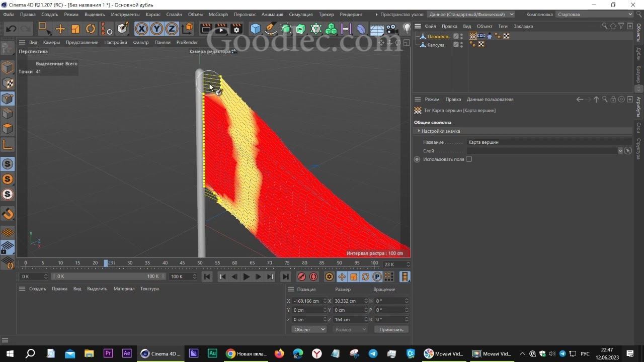Select Капсула object in tree

coord(436,45)
